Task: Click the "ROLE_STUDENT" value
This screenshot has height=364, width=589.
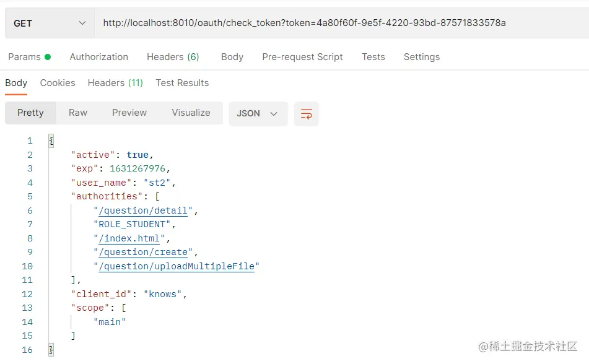Action: 132,225
